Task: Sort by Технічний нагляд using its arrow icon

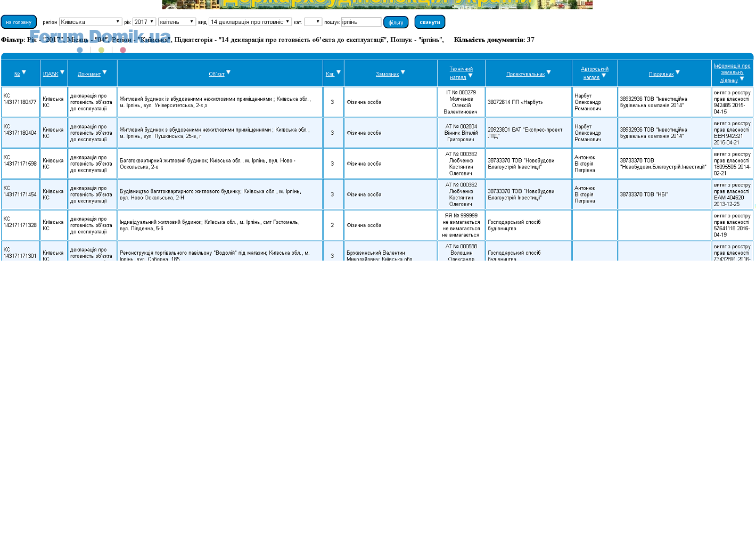Action: [x=470, y=75]
